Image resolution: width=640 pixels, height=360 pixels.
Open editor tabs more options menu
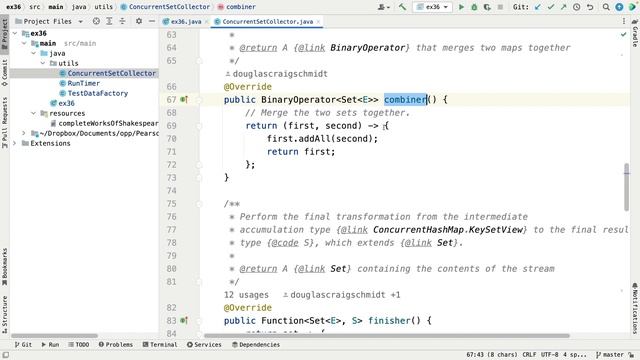[x=624, y=21]
